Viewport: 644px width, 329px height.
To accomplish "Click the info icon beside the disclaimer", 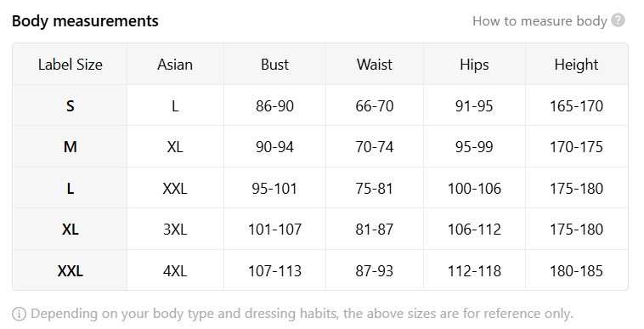I will 19,314.
